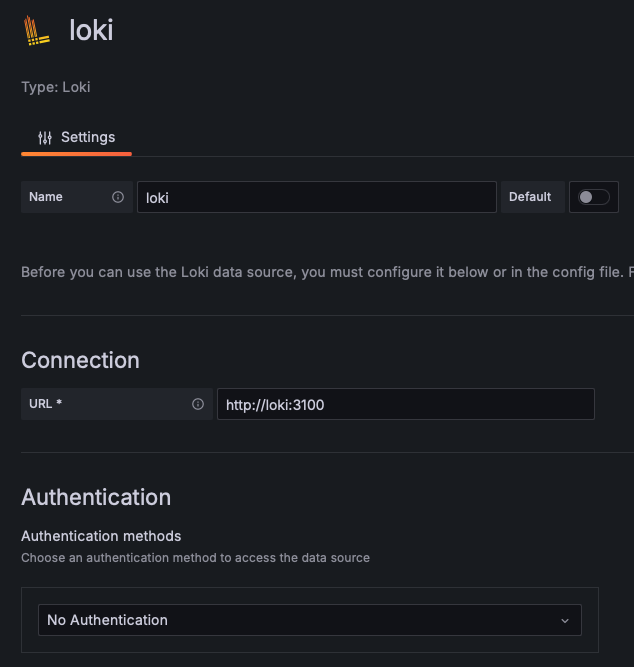This screenshot has height=667, width=634.
Task: Click the sliders icon on Settings tab
Action: coord(45,138)
